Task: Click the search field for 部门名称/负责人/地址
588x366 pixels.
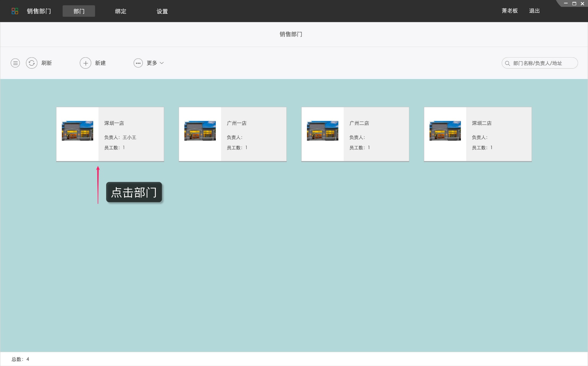Action: tap(544, 63)
